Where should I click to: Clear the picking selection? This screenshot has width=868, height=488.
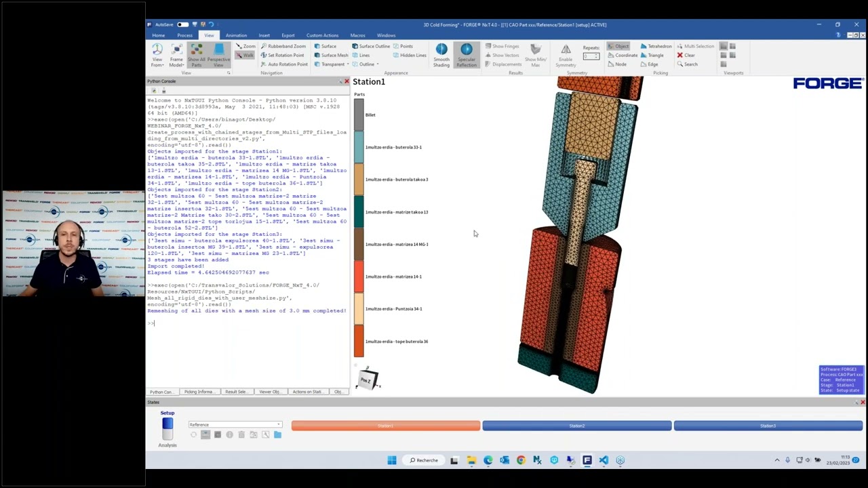[686, 55]
